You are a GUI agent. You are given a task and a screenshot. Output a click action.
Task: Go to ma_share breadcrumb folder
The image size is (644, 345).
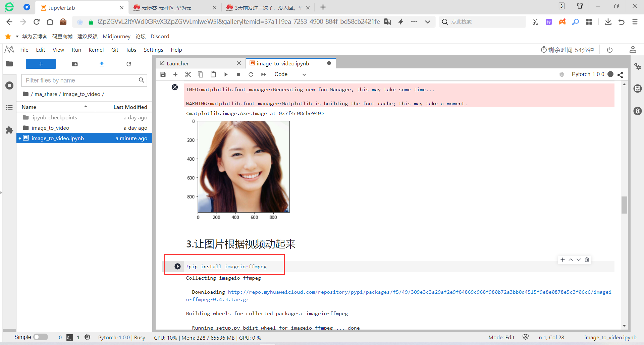pos(46,94)
